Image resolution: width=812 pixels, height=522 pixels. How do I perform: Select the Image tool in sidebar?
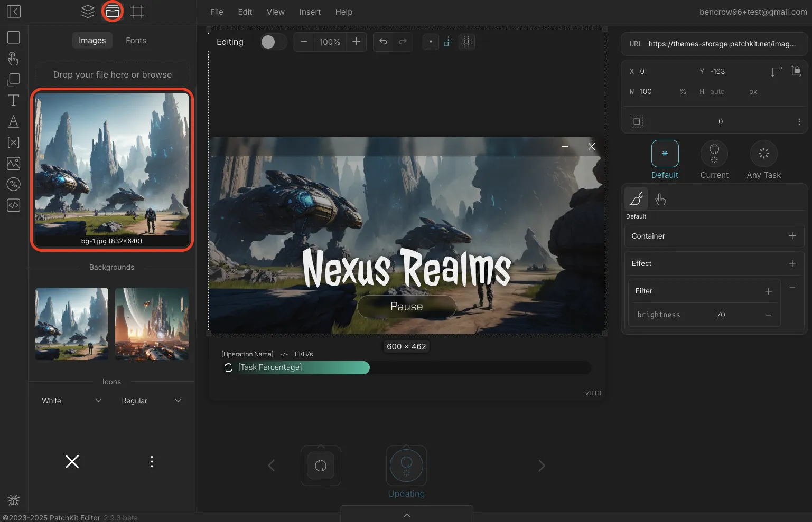point(14,164)
